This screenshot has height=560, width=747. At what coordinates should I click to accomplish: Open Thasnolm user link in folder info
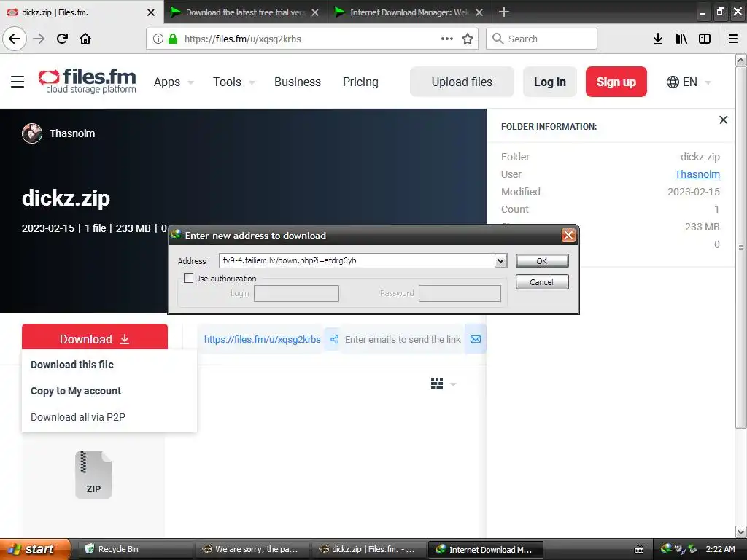(x=697, y=174)
